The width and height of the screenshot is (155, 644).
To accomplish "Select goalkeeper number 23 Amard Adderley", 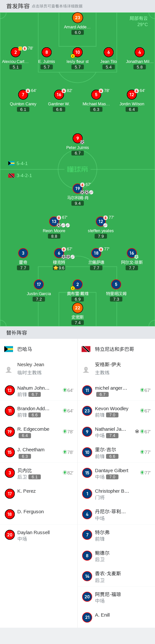I will coord(77,18).
